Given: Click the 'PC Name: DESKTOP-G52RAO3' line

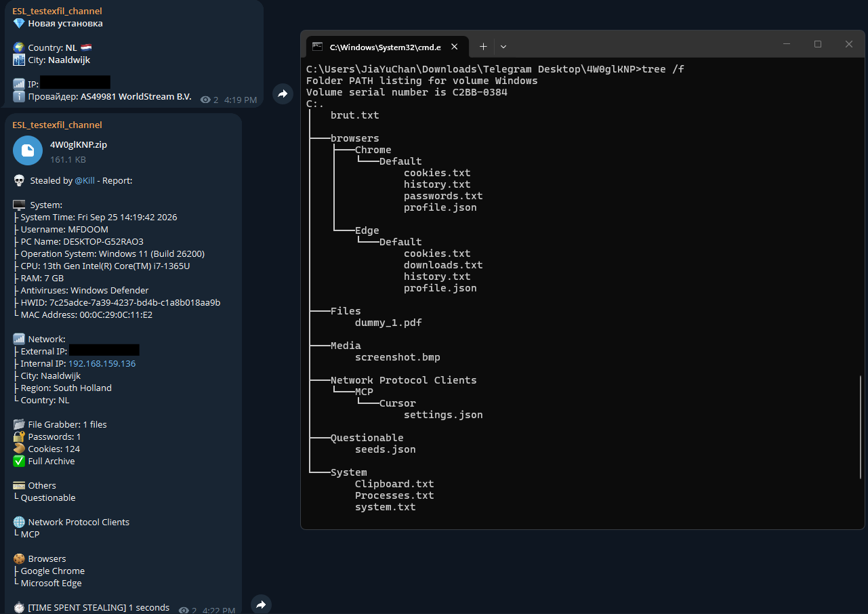Looking at the screenshot, I should 82,242.
